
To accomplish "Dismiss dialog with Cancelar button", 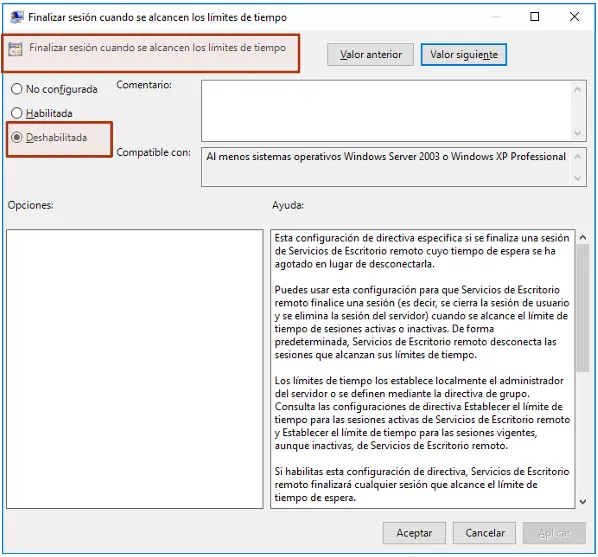I will click(484, 533).
